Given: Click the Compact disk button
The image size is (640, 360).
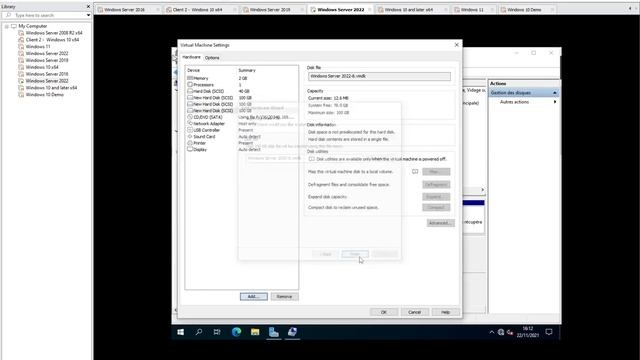Looking at the screenshot, I should [x=436, y=208].
